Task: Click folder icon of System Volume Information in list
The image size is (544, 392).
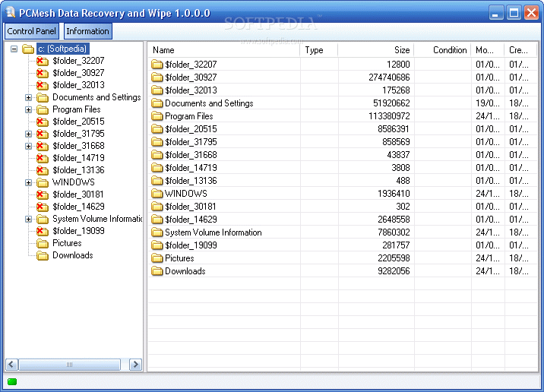Action: pos(157,232)
